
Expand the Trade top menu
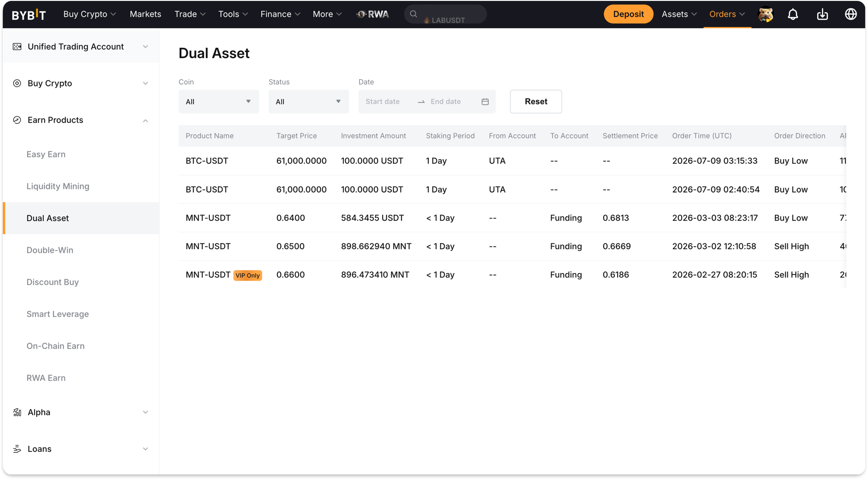click(x=190, y=14)
